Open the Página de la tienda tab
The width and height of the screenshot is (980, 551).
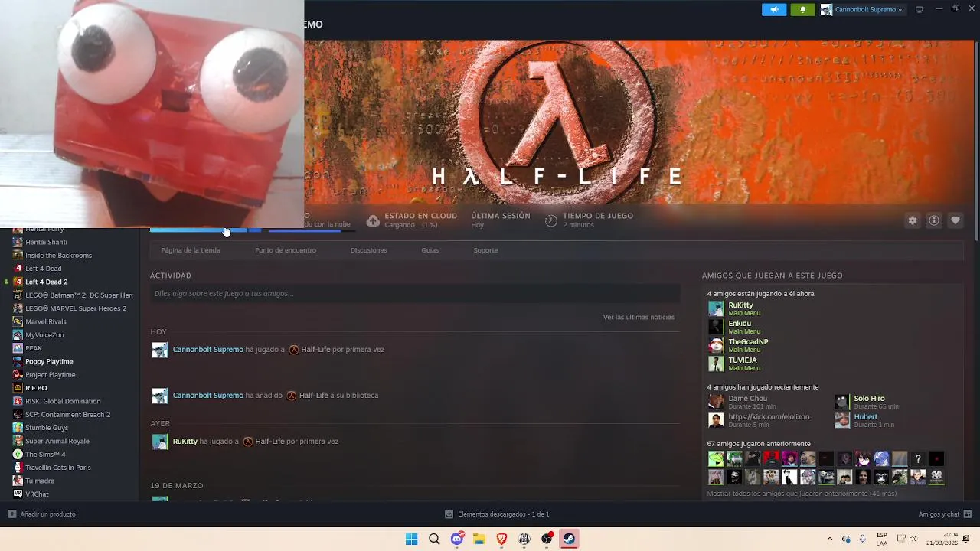tap(191, 250)
